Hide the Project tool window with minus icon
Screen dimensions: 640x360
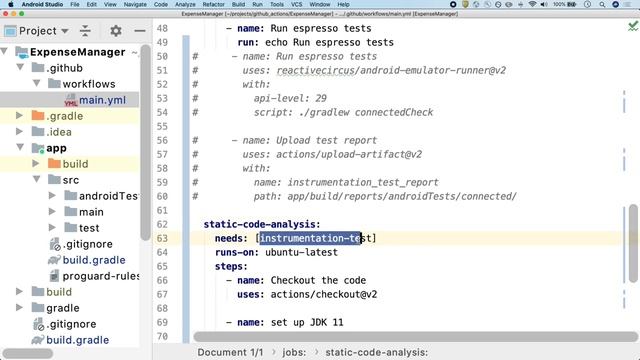tap(140, 31)
